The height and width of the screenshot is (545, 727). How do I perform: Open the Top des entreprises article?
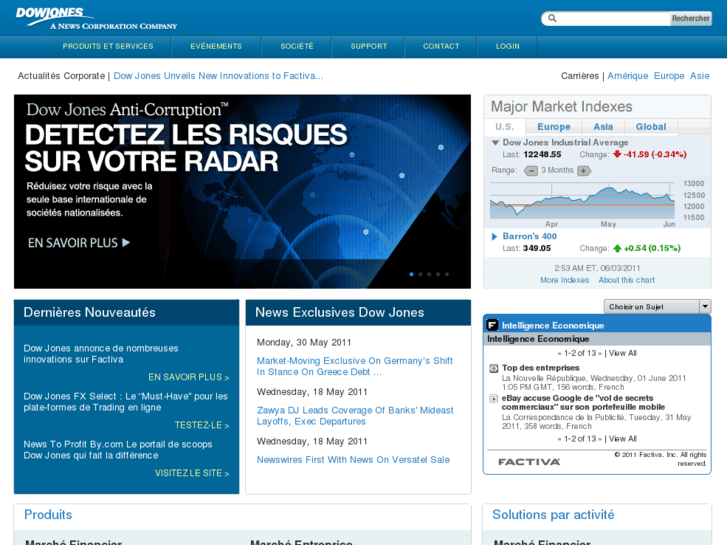pos(541,368)
